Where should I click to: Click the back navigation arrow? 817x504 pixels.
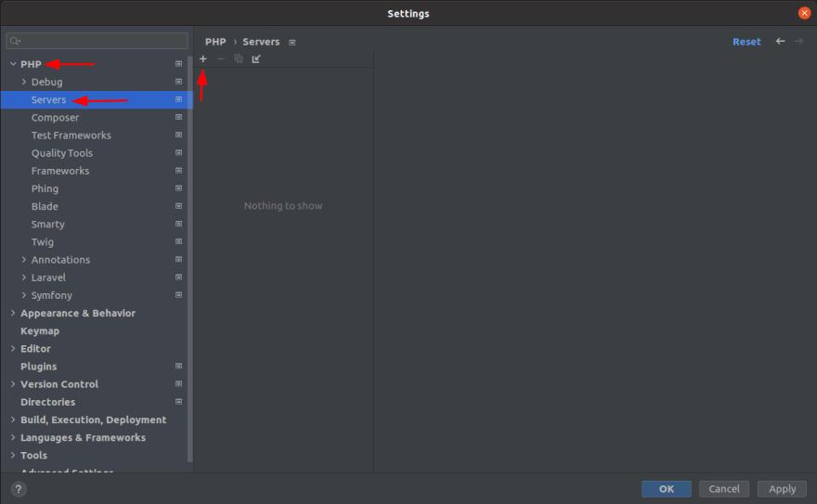click(780, 42)
